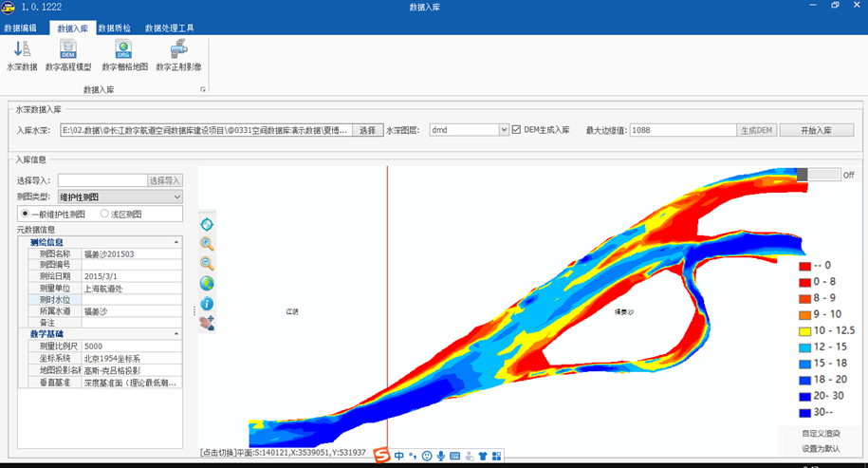Click the 选择导入 button
This screenshot has width=868, height=468.
click(165, 180)
